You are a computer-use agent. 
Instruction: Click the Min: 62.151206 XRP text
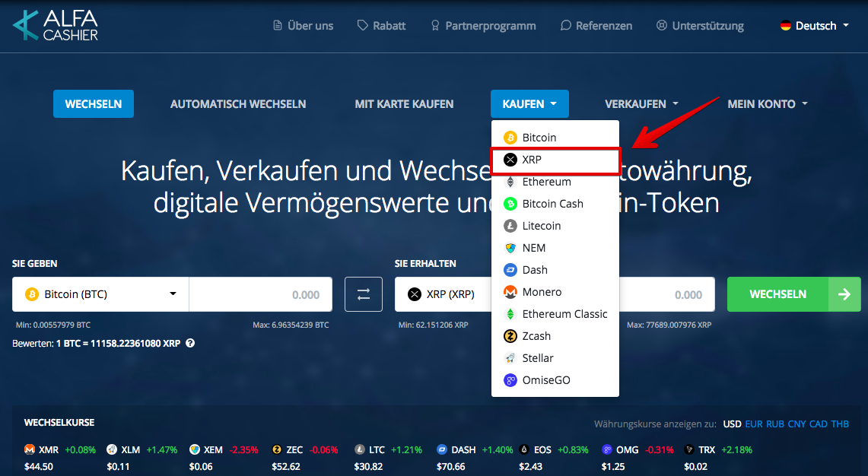pos(434,325)
